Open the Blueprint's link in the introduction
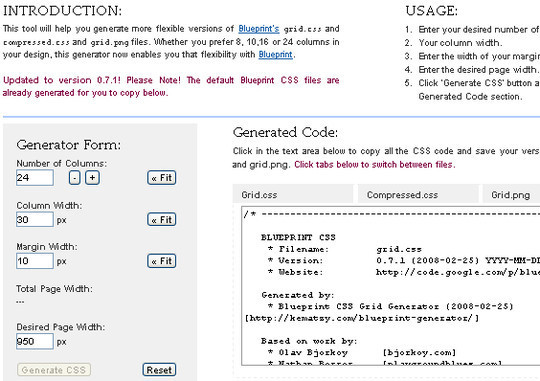The height and width of the screenshot is (381, 540). pos(259,29)
